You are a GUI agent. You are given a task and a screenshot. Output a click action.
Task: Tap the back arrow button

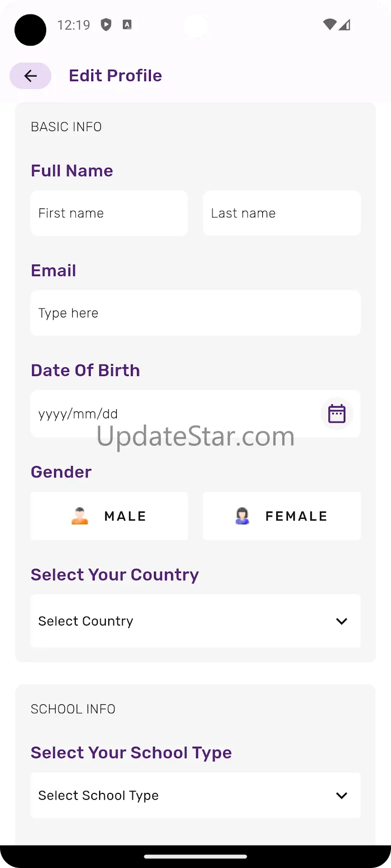(x=31, y=76)
